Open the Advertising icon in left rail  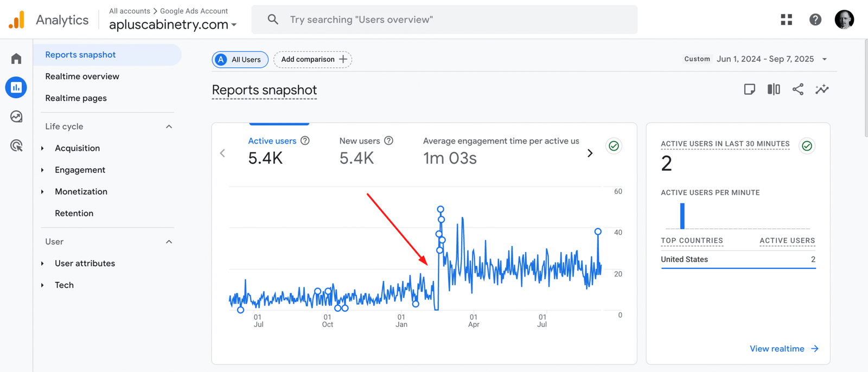click(16, 145)
